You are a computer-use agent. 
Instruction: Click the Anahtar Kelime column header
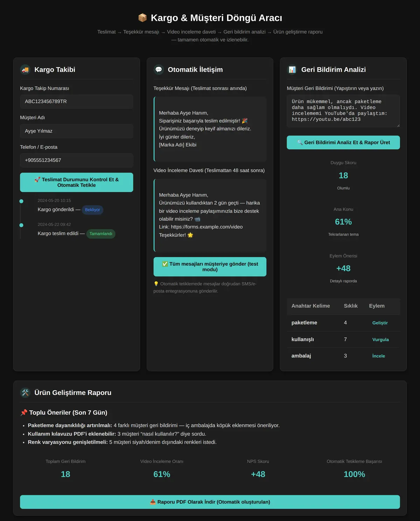click(x=311, y=306)
